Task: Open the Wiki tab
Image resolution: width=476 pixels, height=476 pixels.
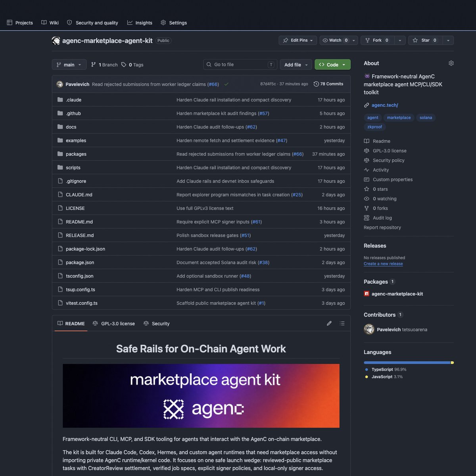Action: pyautogui.click(x=50, y=23)
